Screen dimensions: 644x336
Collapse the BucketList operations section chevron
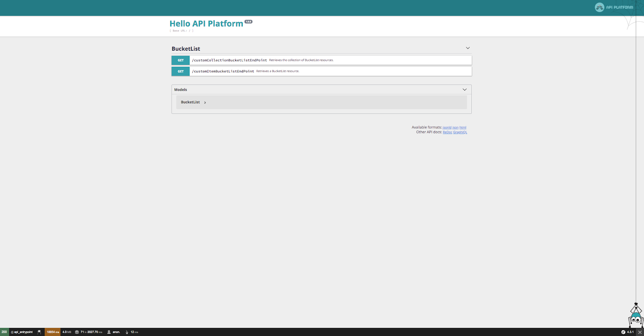click(x=468, y=48)
